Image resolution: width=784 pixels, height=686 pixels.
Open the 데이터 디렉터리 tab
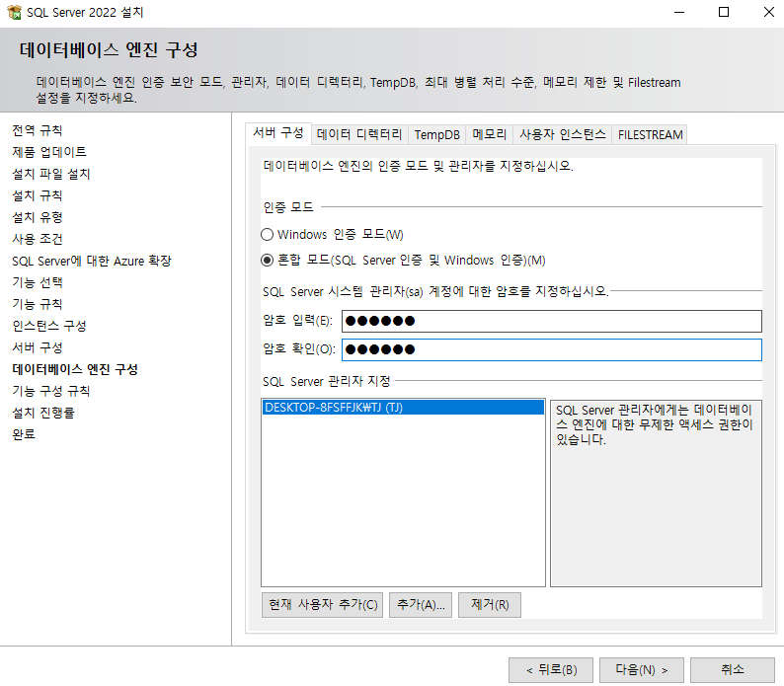pos(359,135)
